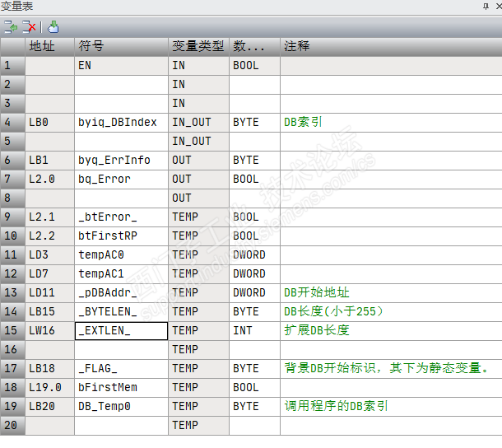The image size is (502, 448).
Task: Click the byiq_DBIndex symbol cell
Action: 121,123
